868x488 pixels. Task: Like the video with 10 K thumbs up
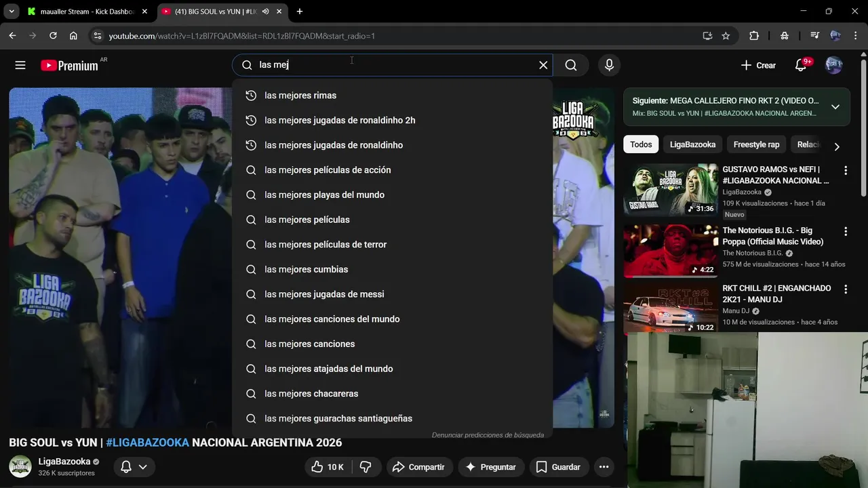328,467
